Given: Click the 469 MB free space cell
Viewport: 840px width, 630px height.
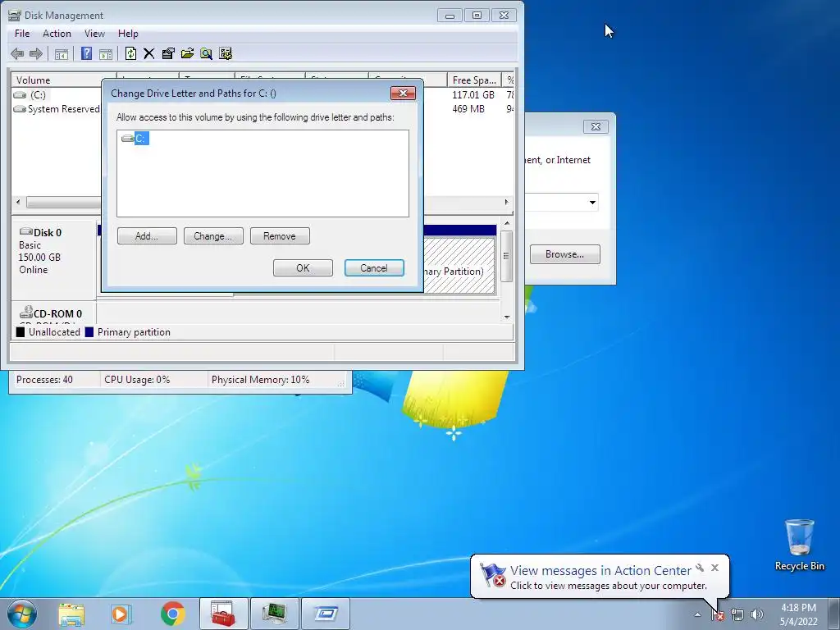Looking at the screenshot, I should click(468, 109).
